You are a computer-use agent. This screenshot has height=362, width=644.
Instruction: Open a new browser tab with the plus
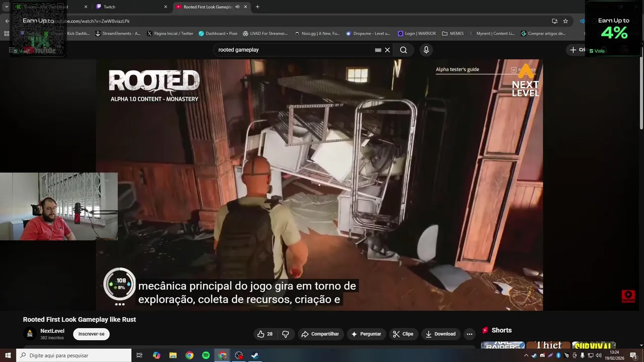click(258, 7)
